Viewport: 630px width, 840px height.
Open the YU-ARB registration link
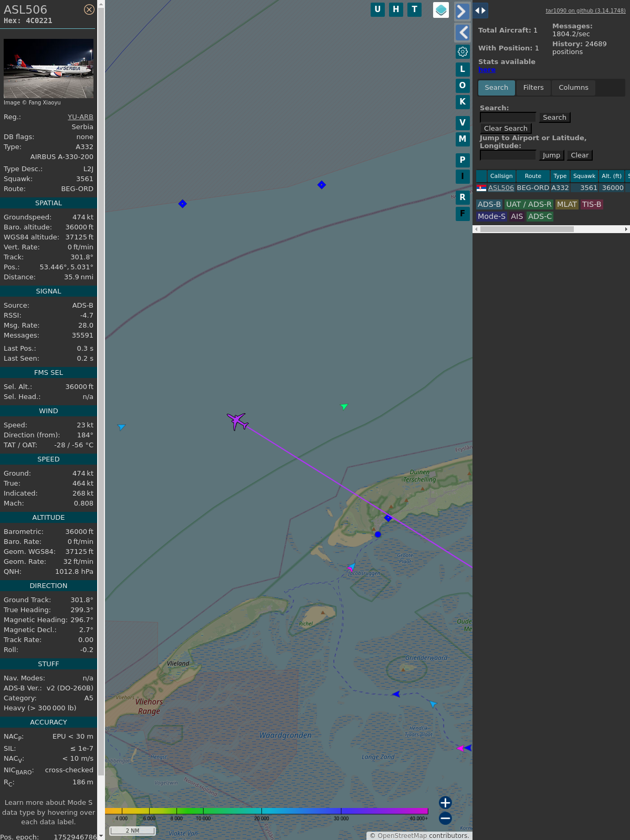(x=80, y=117)
